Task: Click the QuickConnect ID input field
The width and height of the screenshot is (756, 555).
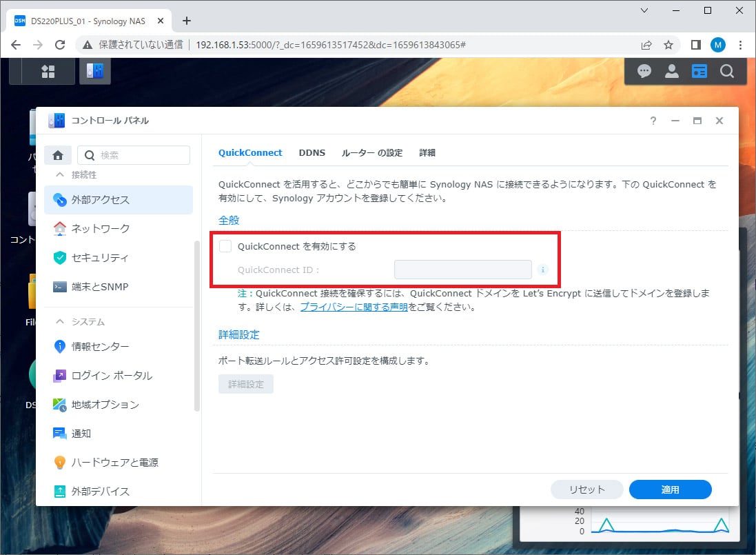Action: coord(463,270)
